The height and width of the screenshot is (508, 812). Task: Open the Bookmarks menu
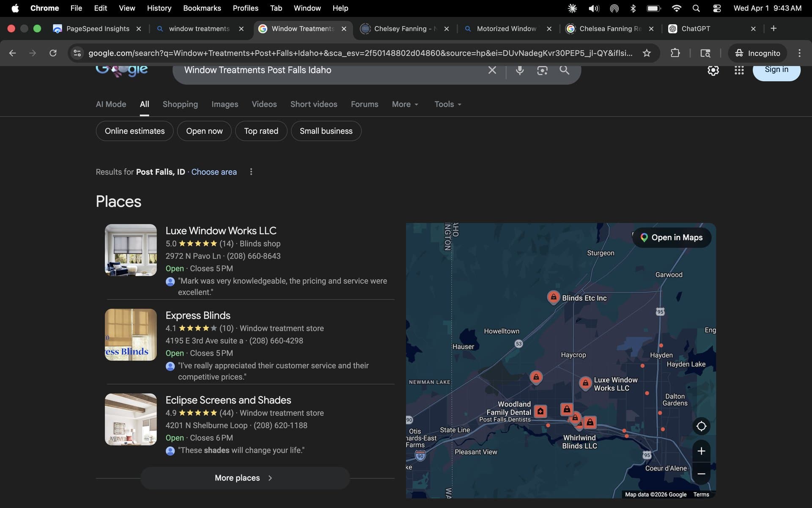[x=202, y=8]
